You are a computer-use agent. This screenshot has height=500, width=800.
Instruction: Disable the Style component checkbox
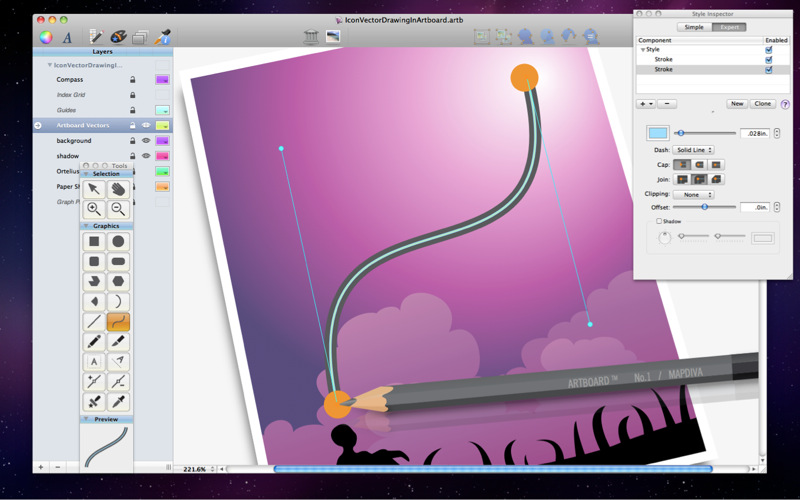click(x=768, y=49)
